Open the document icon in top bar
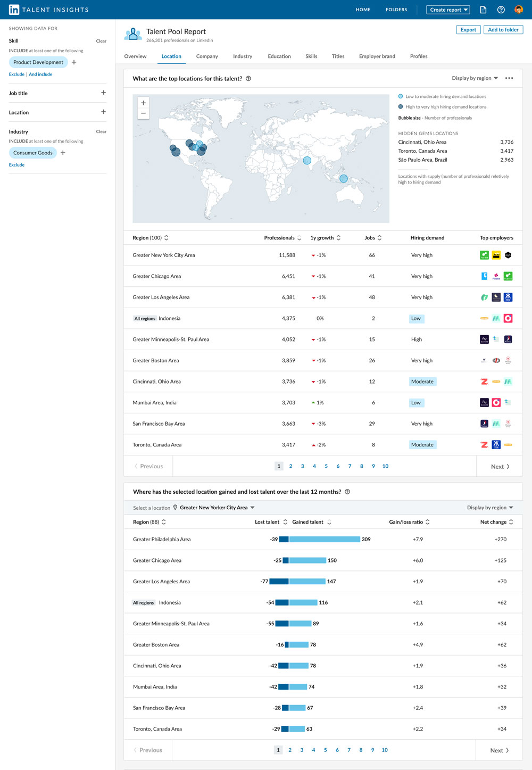The width and height of the screenshot is (532, 770). point(483,10)
